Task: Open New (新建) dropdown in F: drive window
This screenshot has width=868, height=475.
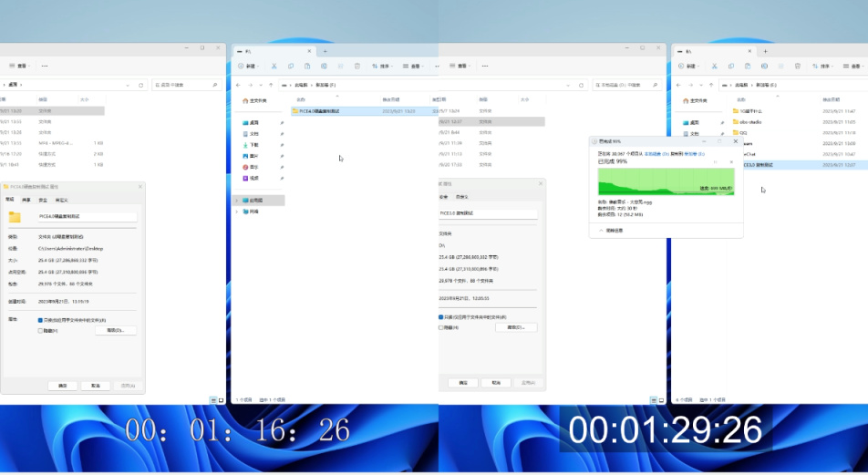Action: pyautogui.click(x=248, y=66)
